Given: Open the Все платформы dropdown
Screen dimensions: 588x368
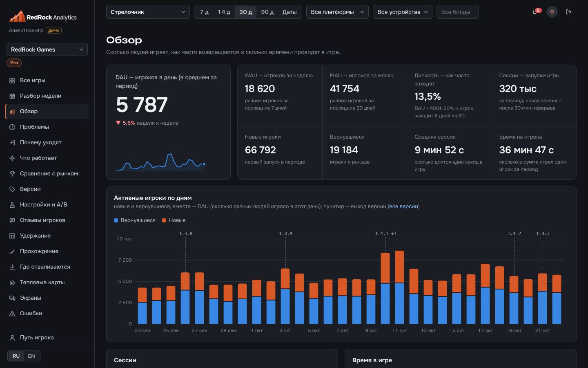Looking at the screenshot, I should (337, 12).
